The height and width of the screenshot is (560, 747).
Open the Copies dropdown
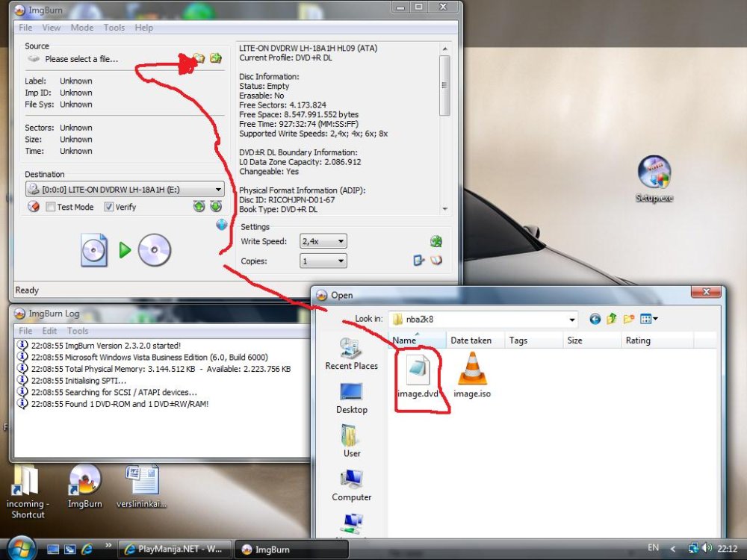tap(341, 261)
